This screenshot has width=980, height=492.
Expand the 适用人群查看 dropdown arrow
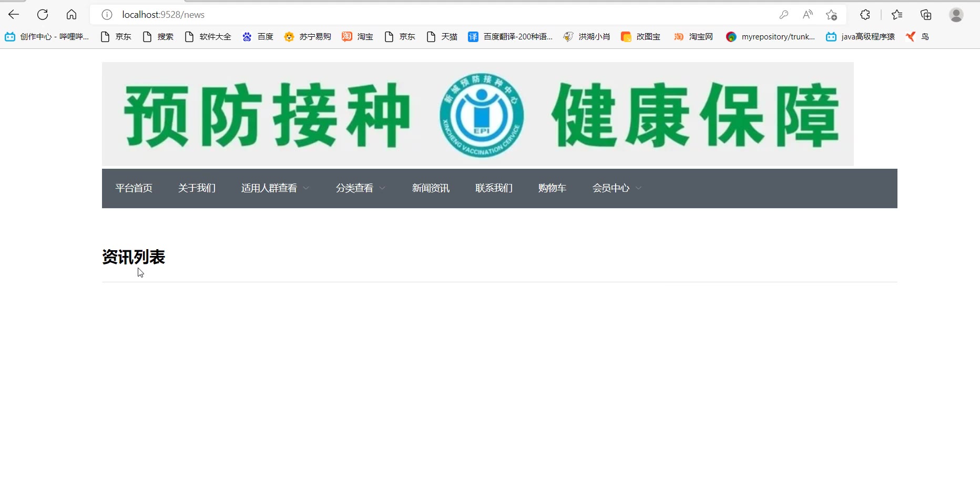click(306, 188)
